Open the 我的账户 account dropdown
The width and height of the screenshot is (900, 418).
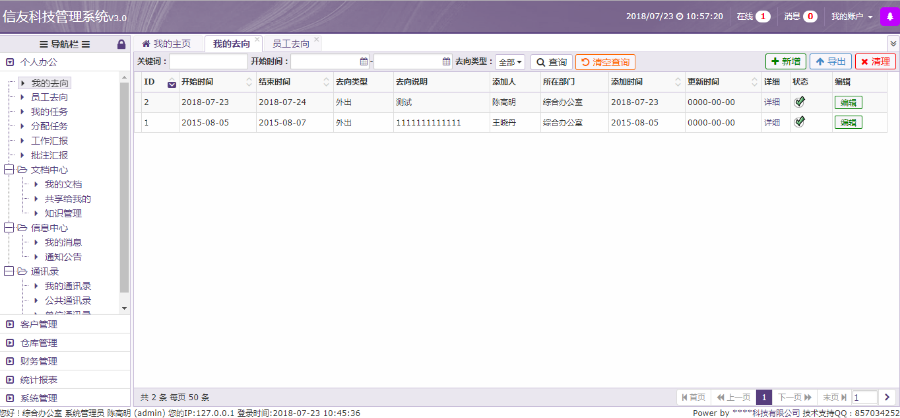852,17
